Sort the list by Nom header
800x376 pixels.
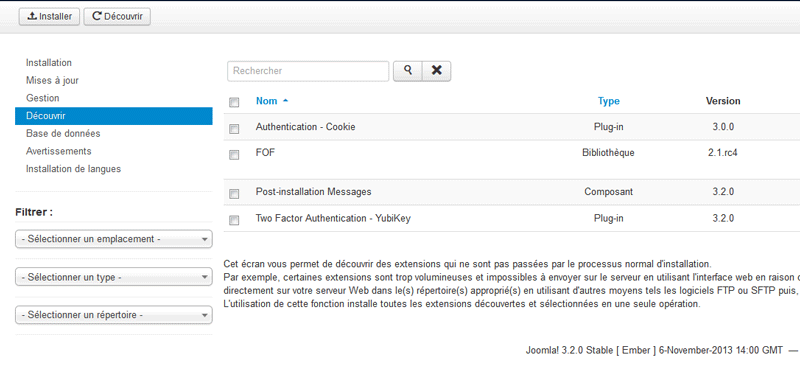pos(266,101)
